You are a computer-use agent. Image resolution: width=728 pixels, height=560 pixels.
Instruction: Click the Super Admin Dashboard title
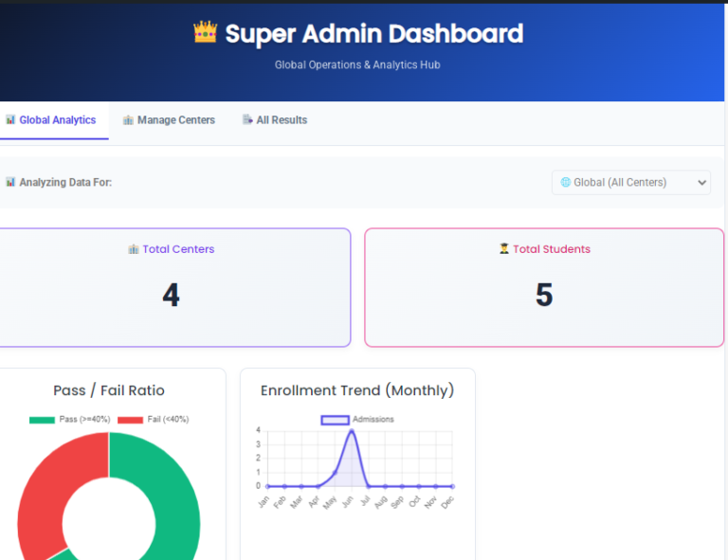click(374, 33)
